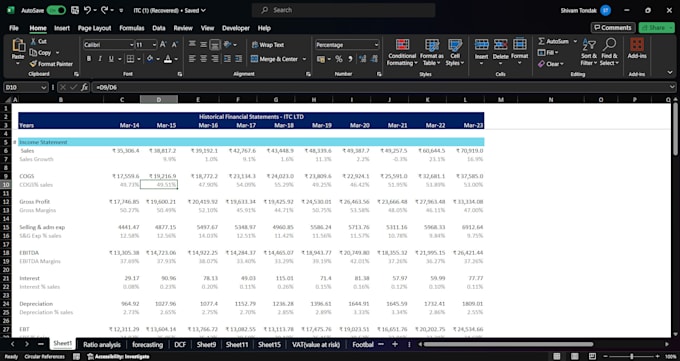Viewport: 680px width, 361px height.
Task: Click the Insert cells icon
Action: pos(481,45)
